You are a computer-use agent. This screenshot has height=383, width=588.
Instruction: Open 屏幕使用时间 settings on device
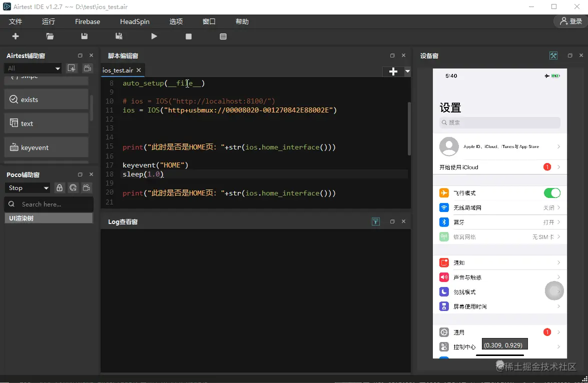tap(500, 306)
